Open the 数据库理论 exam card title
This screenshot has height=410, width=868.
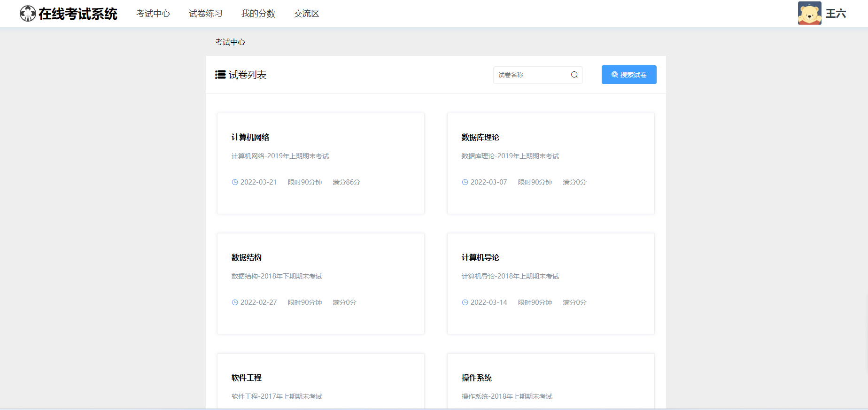tap(480, 137)
